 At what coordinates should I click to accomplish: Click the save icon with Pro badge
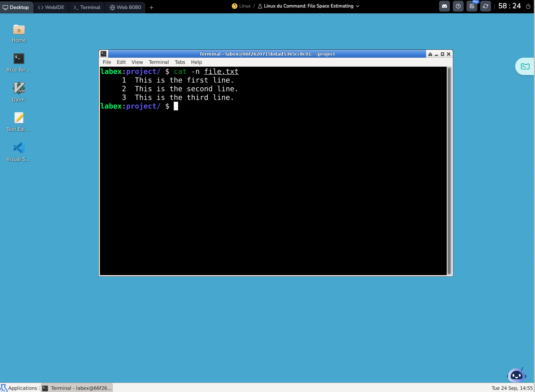tap(472, 6)
